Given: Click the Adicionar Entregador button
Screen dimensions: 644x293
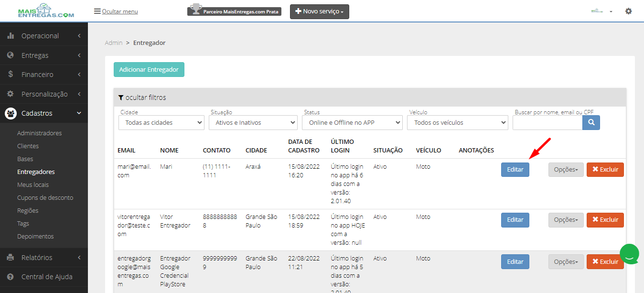Looking at the screenshot, I should [x=149, y=70].
